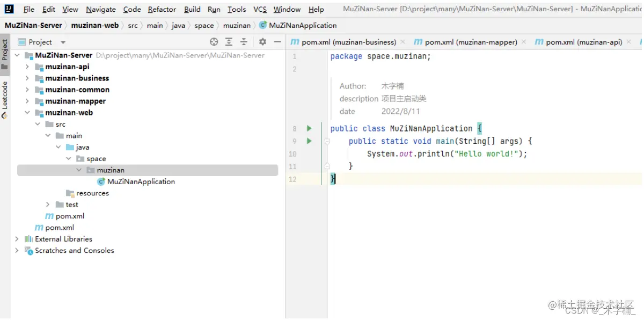Viewport: 644px width, 320px height.
Task: Click the fold marker on line 9
Action: pos(327,141)
